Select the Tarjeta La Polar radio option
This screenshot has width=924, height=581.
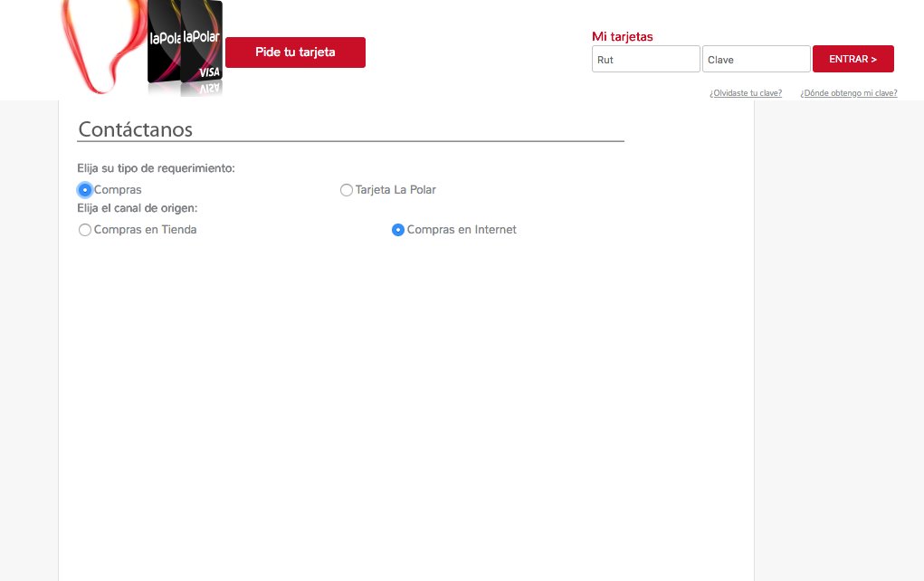click(x=347, y=190)
